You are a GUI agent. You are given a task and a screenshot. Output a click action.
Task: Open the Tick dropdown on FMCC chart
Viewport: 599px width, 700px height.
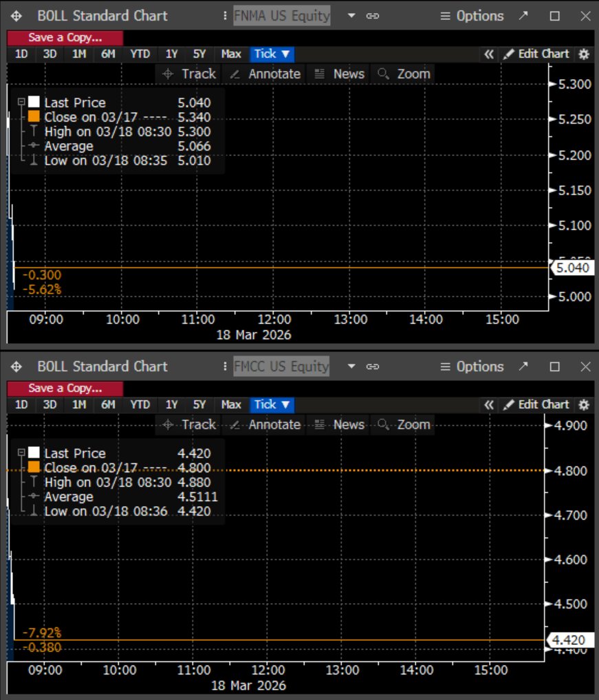[x=271, y=405]
